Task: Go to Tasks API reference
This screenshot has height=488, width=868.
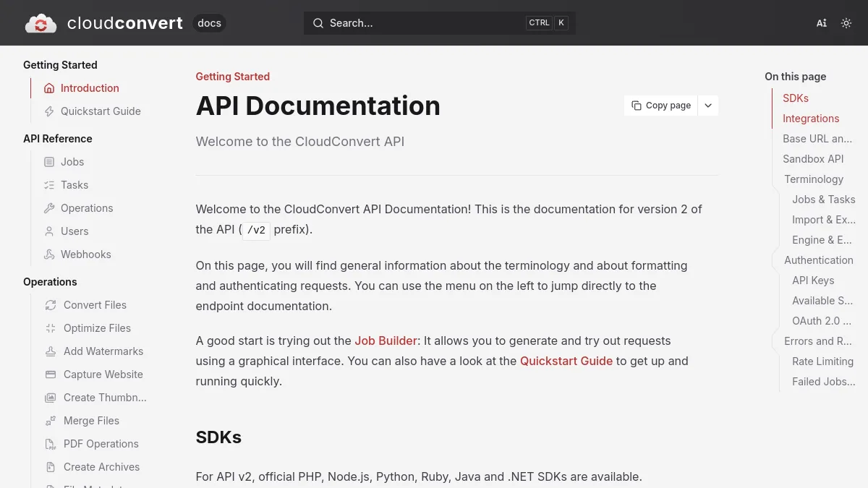Action: pyautogui.click(x=75, y=185)
